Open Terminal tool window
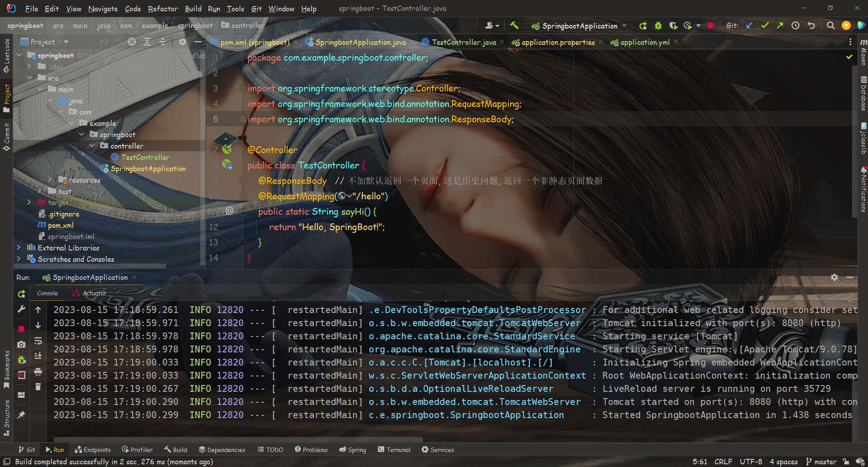868x467 pixels. [x=394, y=449]
